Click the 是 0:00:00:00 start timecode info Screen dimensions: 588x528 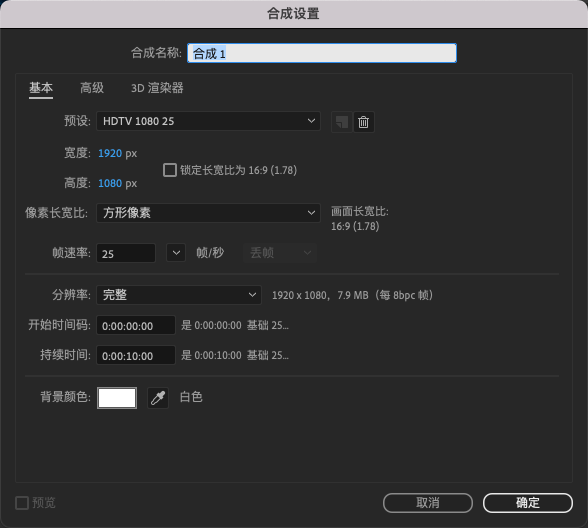tap(235, 325)
